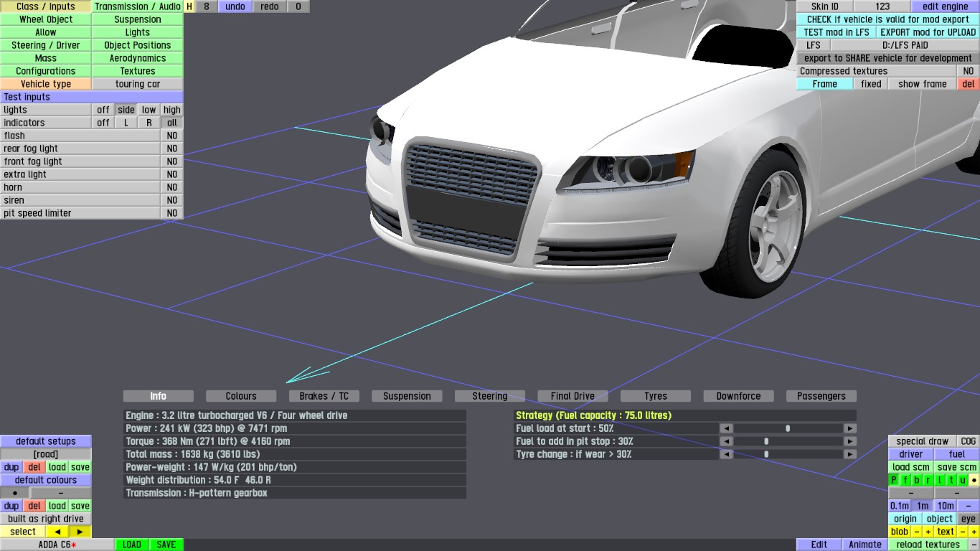This screenshot has width=980, height=551.
Task: Open the Brakes / TC tab
Action: 324,396
